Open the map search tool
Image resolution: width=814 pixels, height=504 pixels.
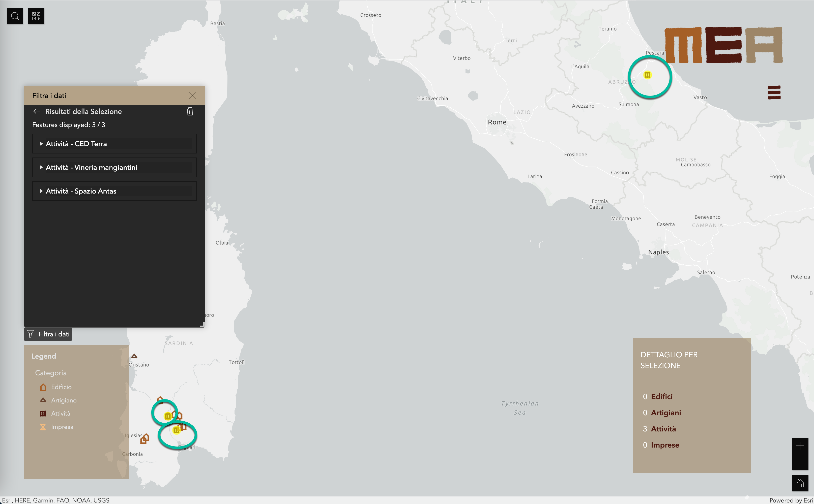point(15,16)
